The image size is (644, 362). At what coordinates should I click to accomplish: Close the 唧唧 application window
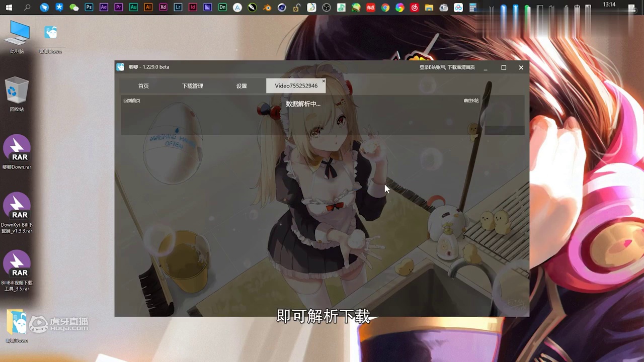521,67
